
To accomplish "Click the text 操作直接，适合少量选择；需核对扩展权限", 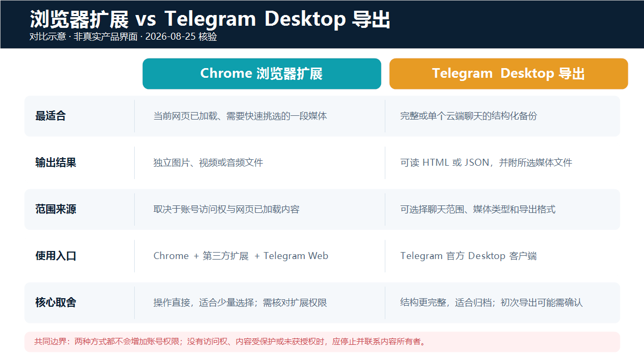I will click(x=240, y=302).
